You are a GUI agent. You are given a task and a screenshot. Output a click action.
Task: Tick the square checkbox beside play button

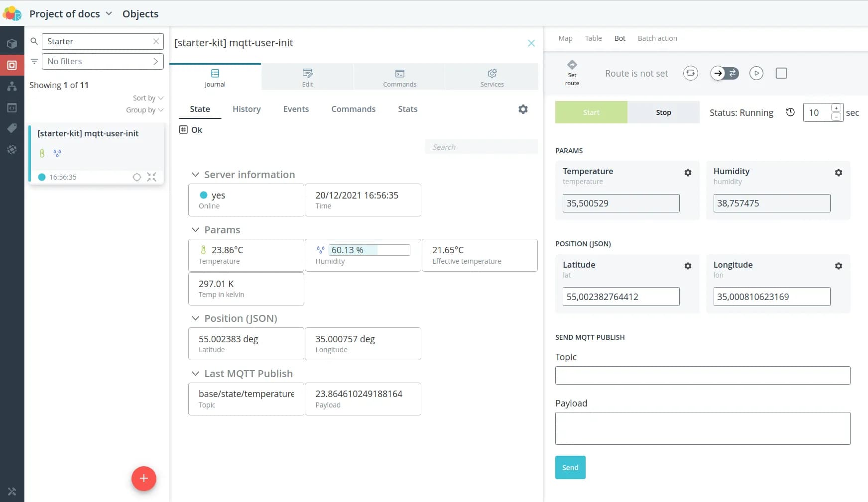tap(781, 74)
